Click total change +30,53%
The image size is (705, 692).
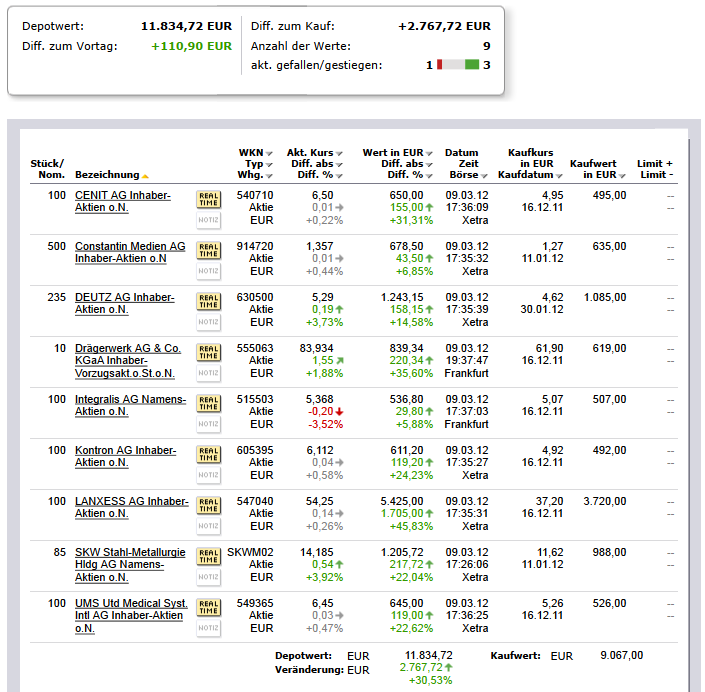(430, 681)
